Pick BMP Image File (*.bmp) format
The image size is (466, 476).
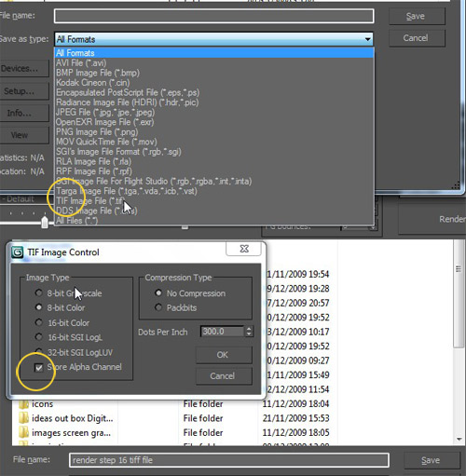point(214,73)
